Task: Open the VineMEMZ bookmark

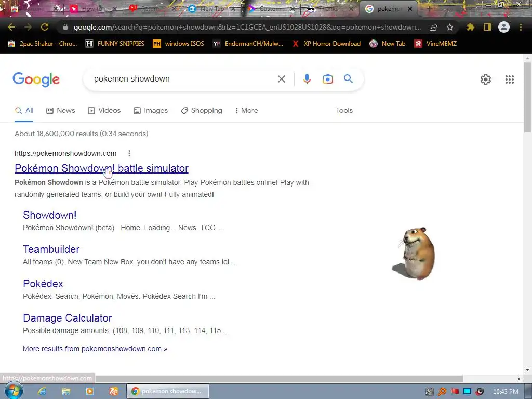Action: (435, 44)
